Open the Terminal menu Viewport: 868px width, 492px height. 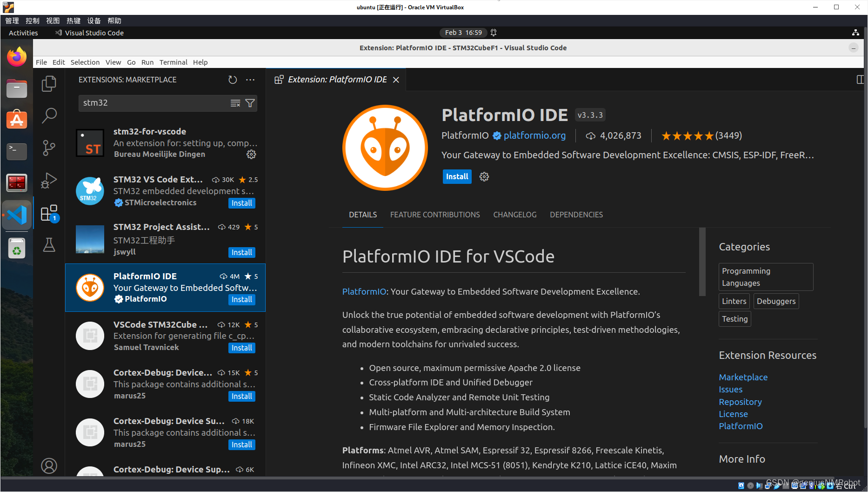[x=173, y=62]
